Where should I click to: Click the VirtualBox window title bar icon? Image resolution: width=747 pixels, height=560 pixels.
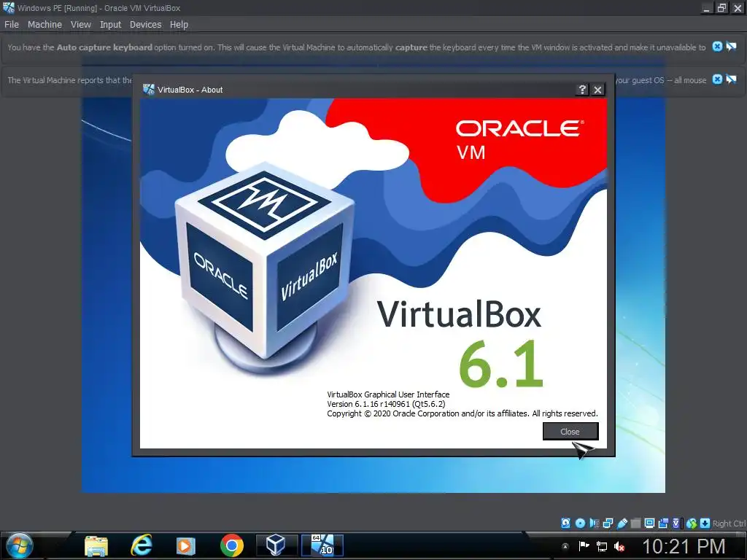9,8
